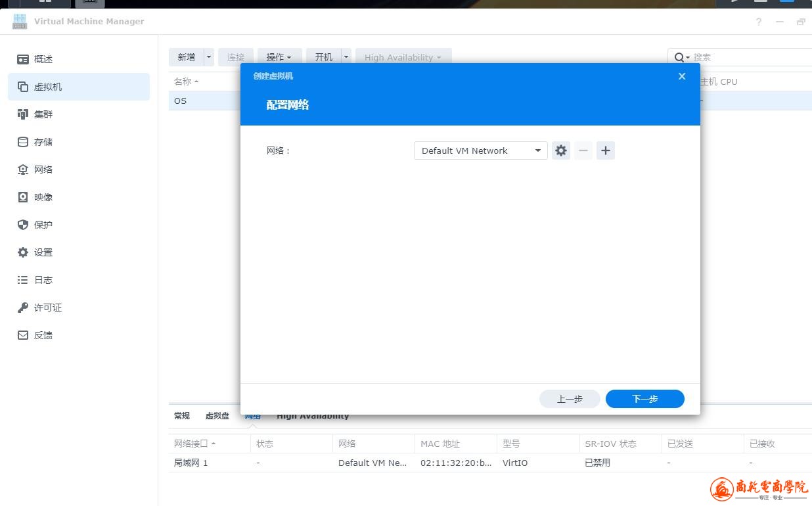812x506 pixels.
Task: Go to next step with 下一步
Action: 645,399
